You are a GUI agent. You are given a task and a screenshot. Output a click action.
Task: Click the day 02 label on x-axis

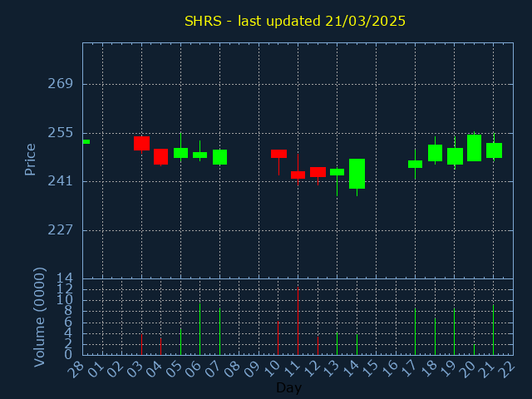(115, 368)
